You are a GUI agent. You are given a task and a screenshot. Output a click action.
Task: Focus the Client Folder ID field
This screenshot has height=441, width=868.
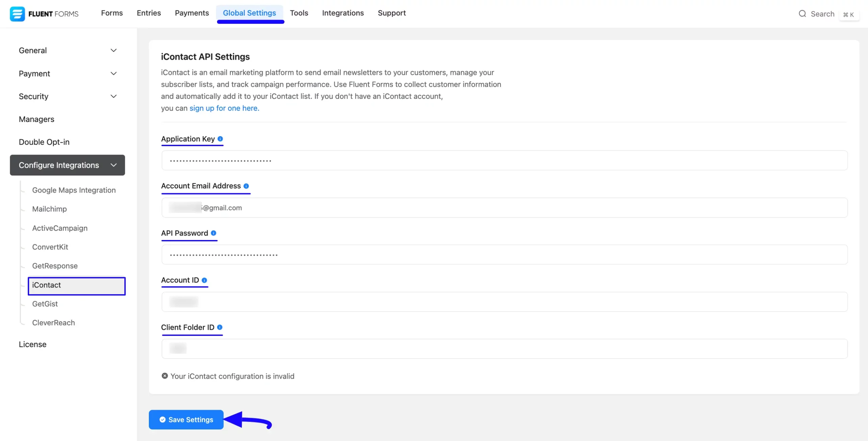pos(505,349)
